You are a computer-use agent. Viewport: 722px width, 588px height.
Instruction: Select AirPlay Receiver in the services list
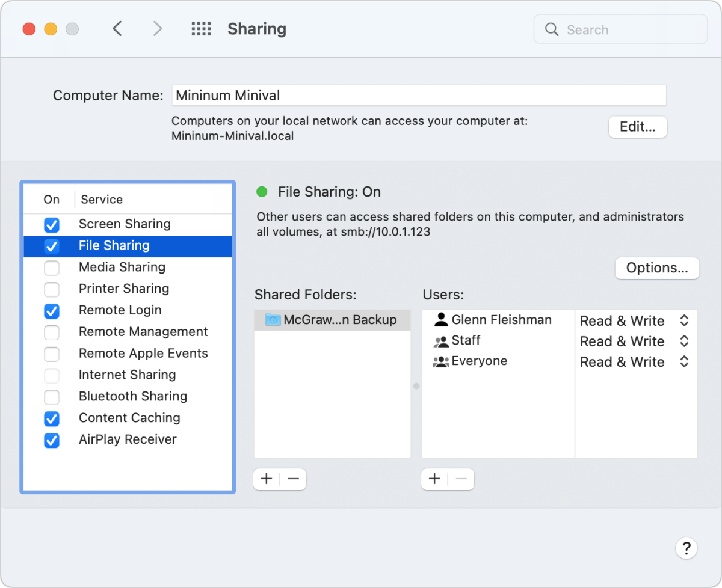click(127, 440)
